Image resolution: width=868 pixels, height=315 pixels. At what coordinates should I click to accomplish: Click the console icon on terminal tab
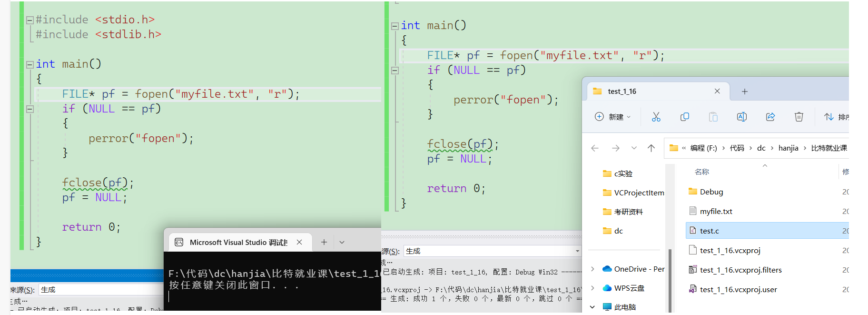(179, 243)
